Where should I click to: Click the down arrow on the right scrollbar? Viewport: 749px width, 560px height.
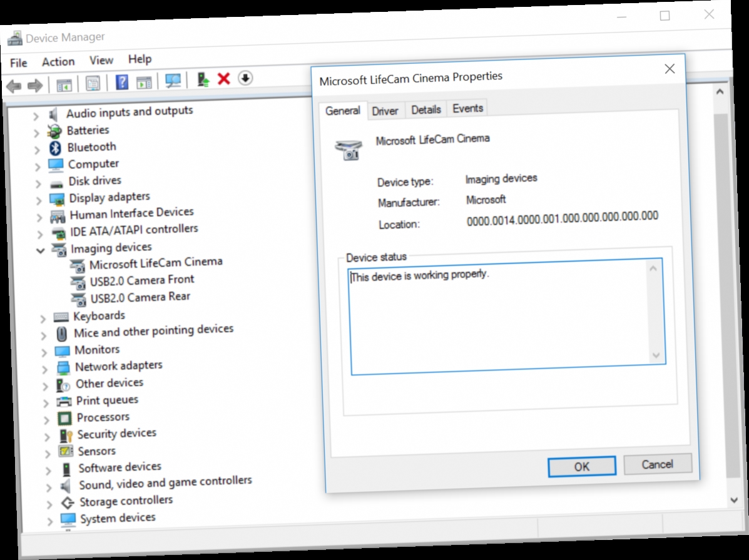[x=733, y=501]
